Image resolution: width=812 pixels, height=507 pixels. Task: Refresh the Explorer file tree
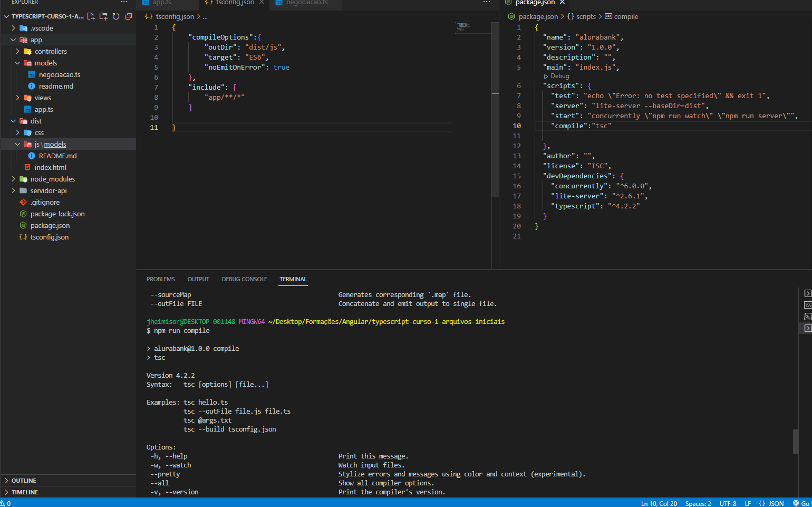coord(116,16)
